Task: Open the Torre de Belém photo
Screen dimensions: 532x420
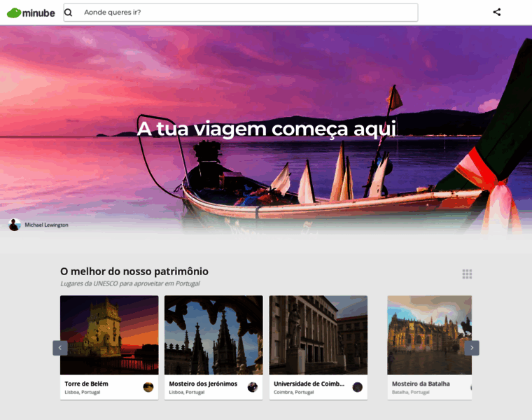Action: tap(109, 335)
